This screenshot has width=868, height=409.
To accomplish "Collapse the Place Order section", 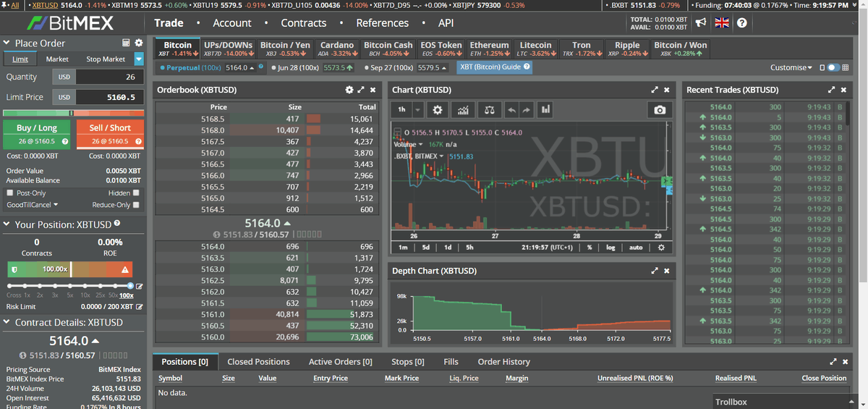I will click(8, 43).
